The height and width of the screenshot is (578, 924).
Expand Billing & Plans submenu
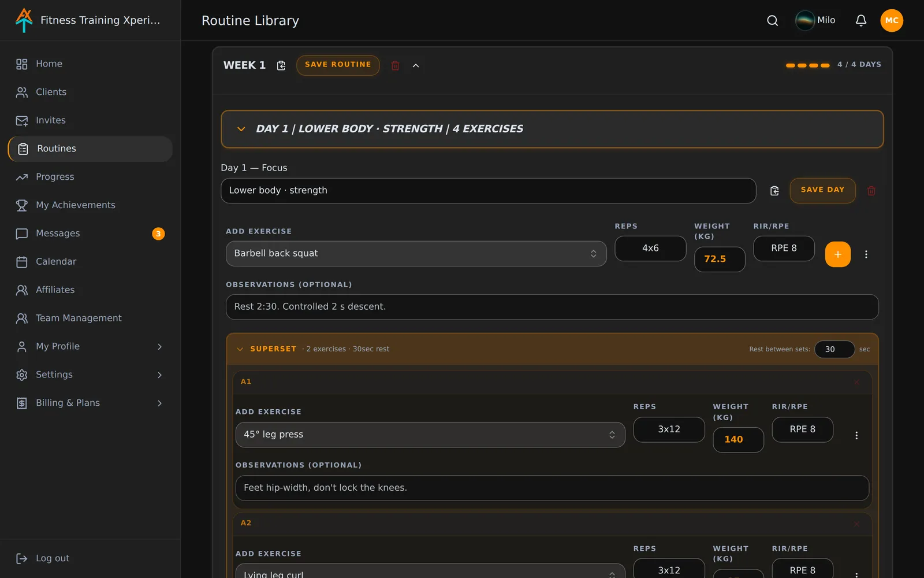159,403
